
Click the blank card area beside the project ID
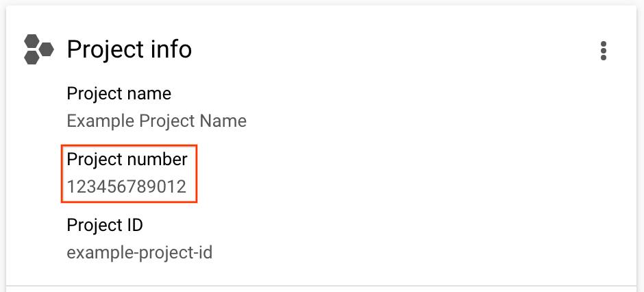(411, 240)
